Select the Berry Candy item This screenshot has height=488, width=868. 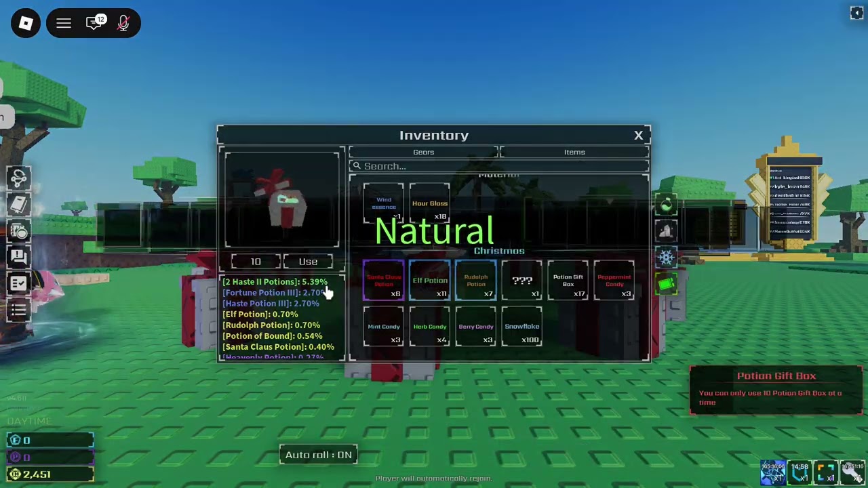476,326
